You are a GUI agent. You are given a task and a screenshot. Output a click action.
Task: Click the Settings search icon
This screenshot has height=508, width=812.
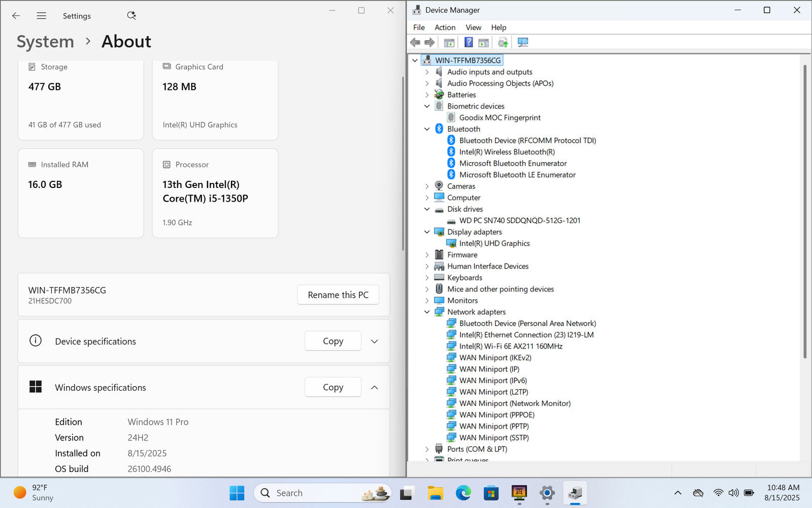131,16
